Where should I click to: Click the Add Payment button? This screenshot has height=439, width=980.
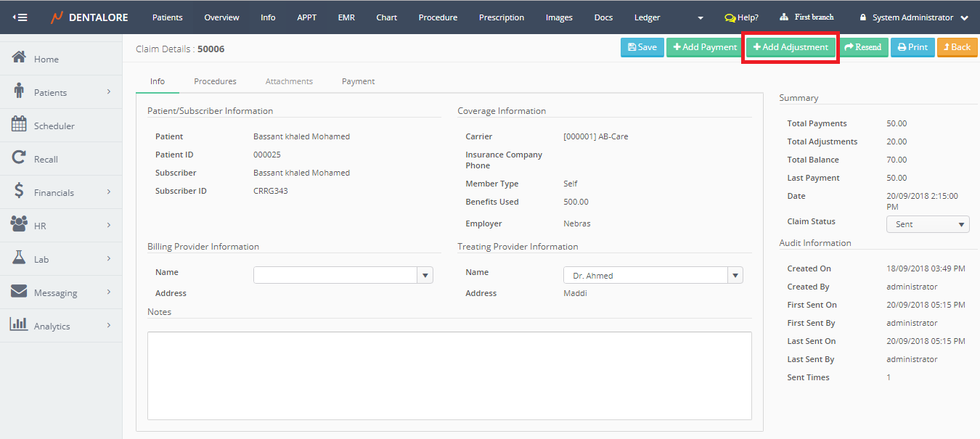[x=704, y=47]
